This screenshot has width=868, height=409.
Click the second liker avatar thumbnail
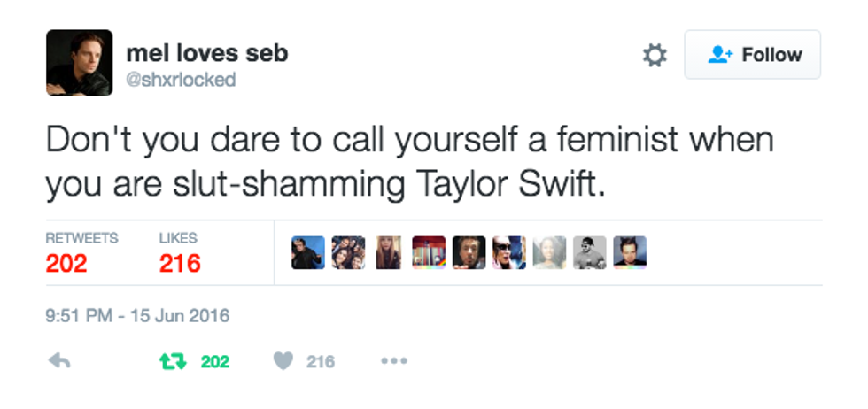(x=348, y=252)
